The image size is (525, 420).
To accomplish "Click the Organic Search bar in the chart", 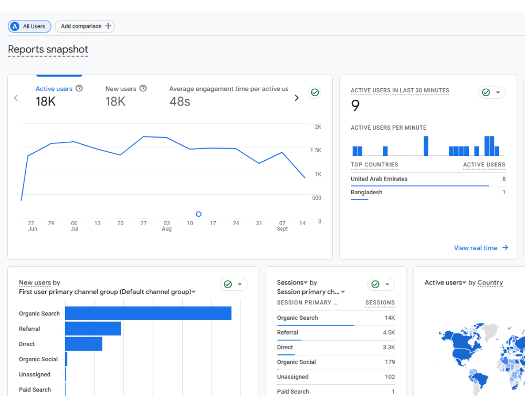I will 148,313.
